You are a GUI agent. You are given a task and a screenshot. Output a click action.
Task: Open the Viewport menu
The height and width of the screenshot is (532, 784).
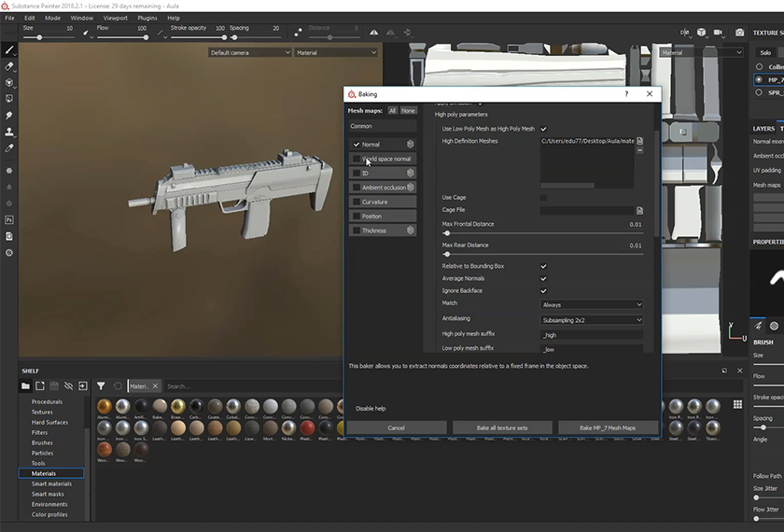116,18
